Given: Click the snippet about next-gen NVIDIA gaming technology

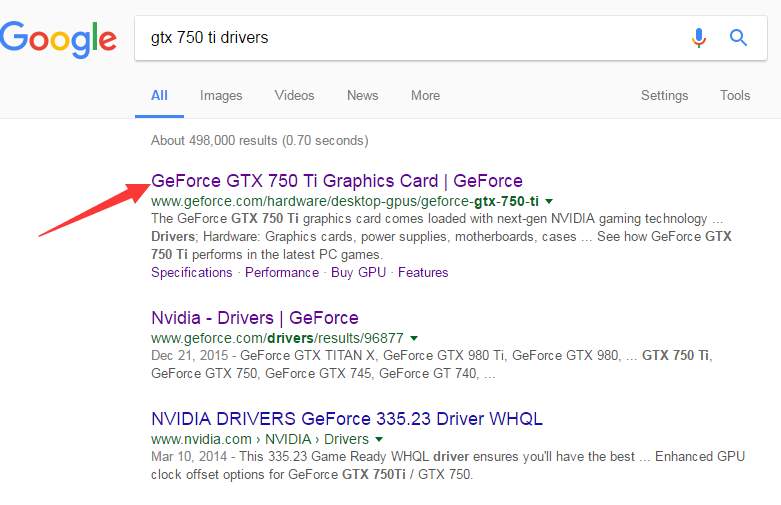Looking at the screenshot, I should pyautogui.click(x=441, y=237).
